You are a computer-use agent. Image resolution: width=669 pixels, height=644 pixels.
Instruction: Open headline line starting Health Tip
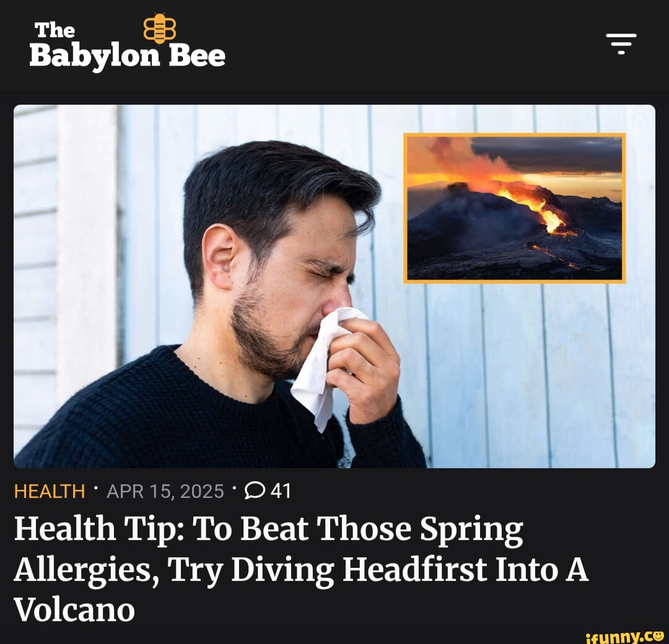coord(269,529)
